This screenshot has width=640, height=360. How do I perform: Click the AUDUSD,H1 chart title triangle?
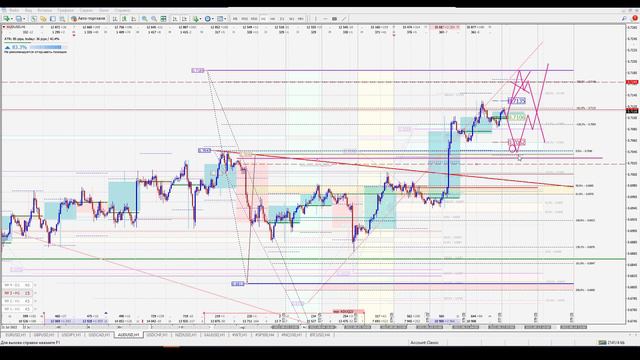coord(4,27)
